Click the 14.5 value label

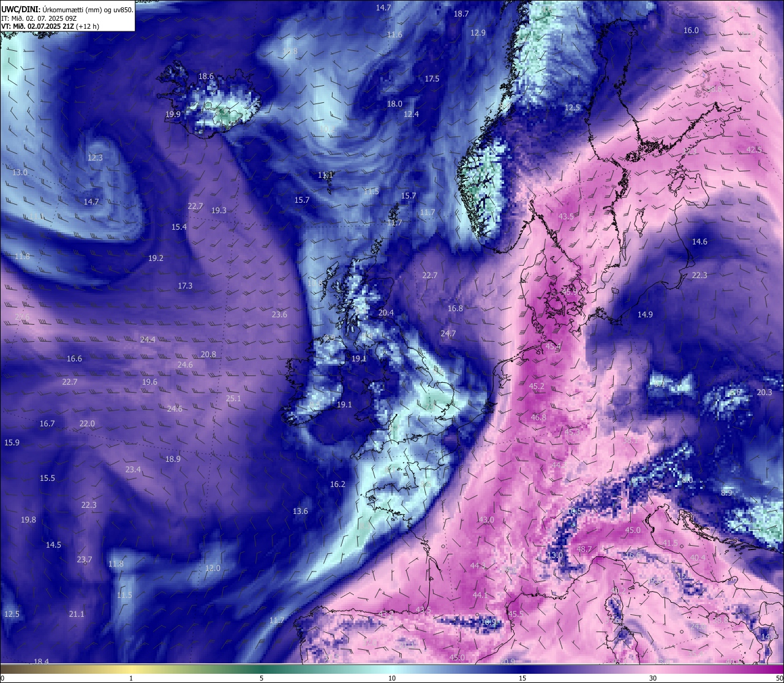[x=53, y=545]
